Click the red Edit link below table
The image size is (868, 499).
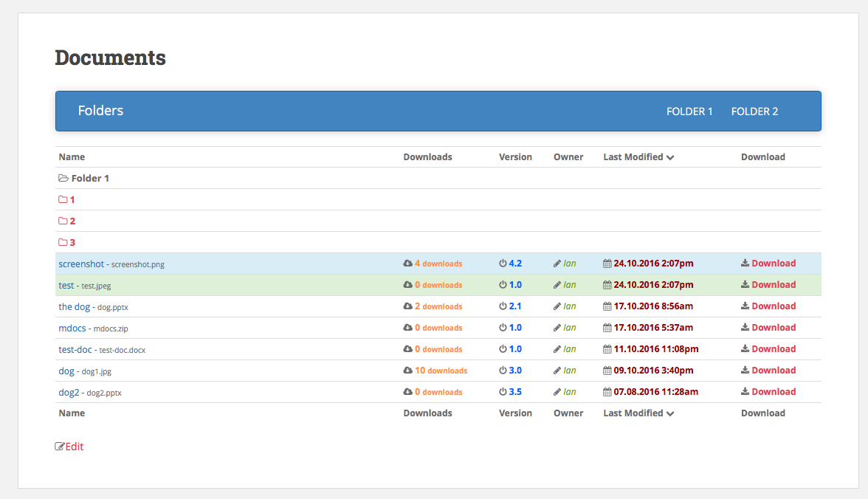click(74, 447)
